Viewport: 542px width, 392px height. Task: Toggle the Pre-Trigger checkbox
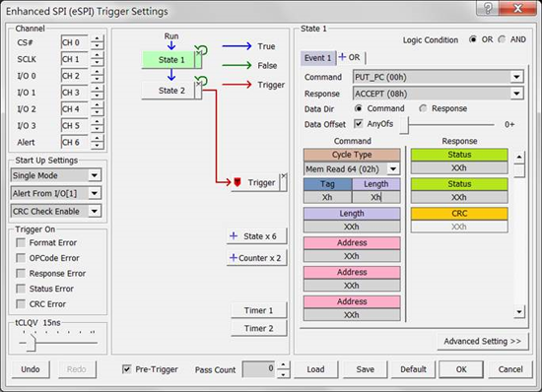[126, 369]
